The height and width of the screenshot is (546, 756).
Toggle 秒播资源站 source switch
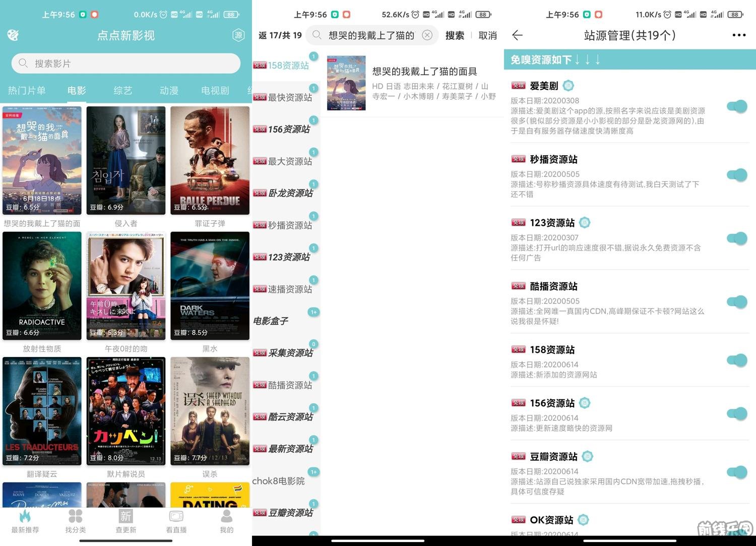(x=737, y=174)
